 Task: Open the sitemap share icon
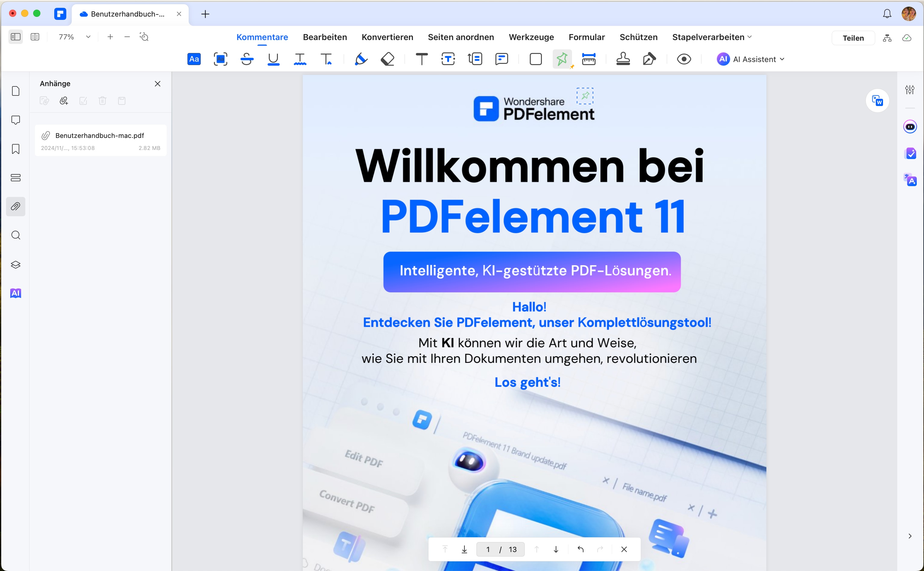(887, 38)
